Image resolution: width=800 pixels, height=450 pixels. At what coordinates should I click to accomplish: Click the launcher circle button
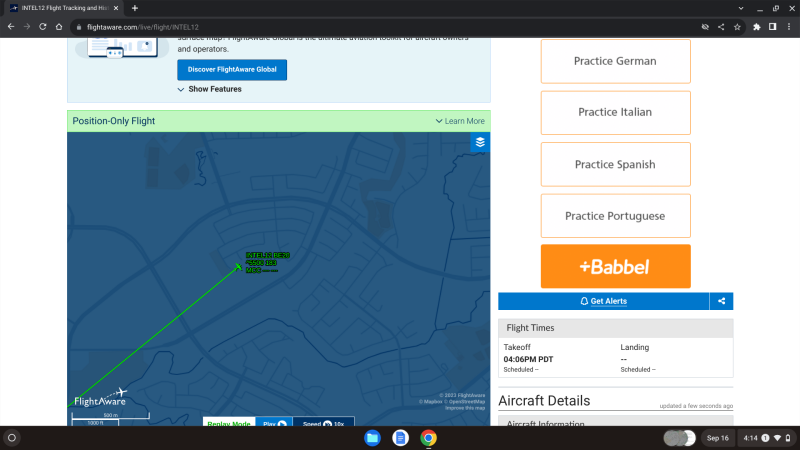point(12,438)
